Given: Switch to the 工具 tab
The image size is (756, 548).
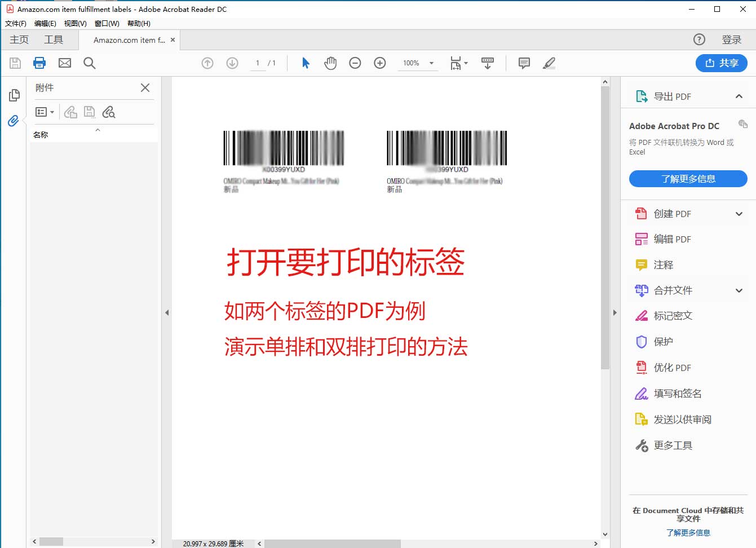Looking at the screenshot, I should point(54,39).
